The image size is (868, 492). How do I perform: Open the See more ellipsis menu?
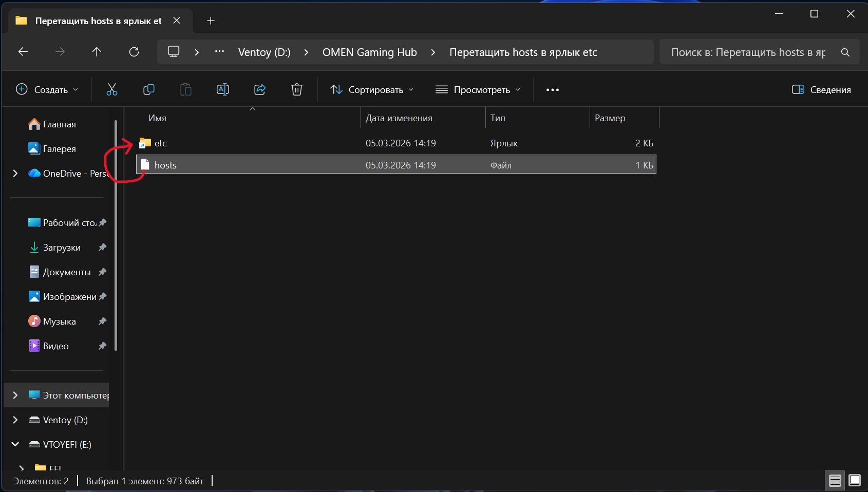(553, 90)
